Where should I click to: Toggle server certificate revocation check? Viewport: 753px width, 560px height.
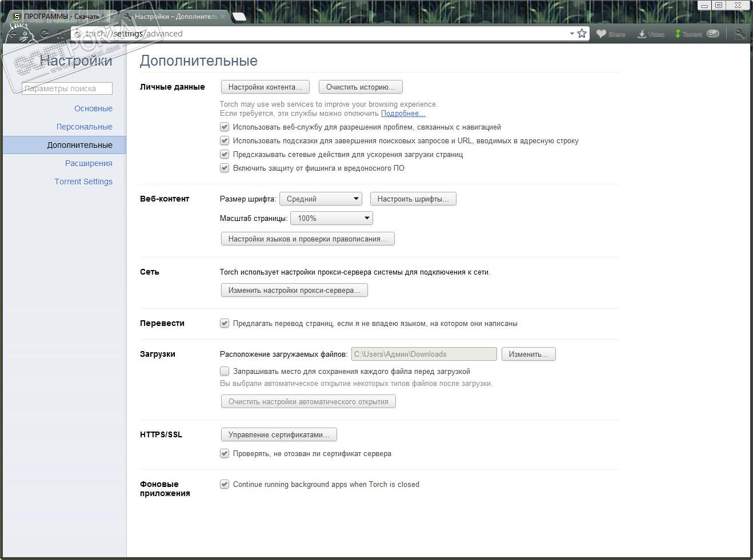click(x=225, y=453)
